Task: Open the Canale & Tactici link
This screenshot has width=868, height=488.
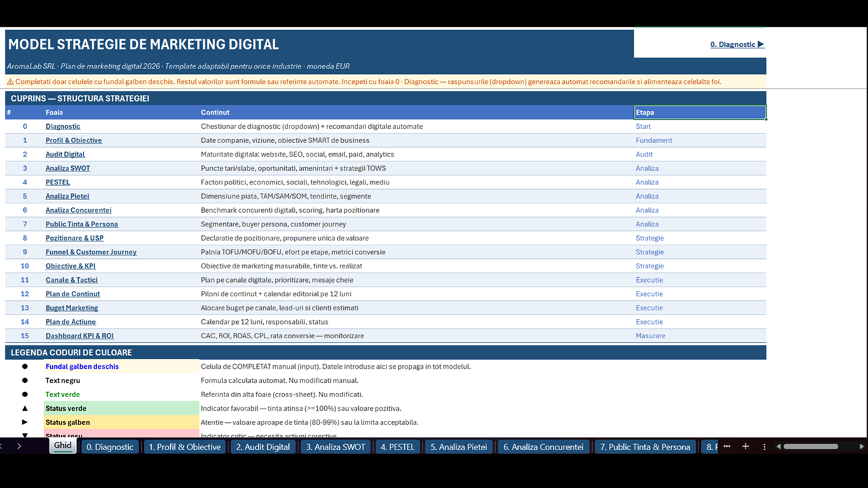Action: point(72,280)
